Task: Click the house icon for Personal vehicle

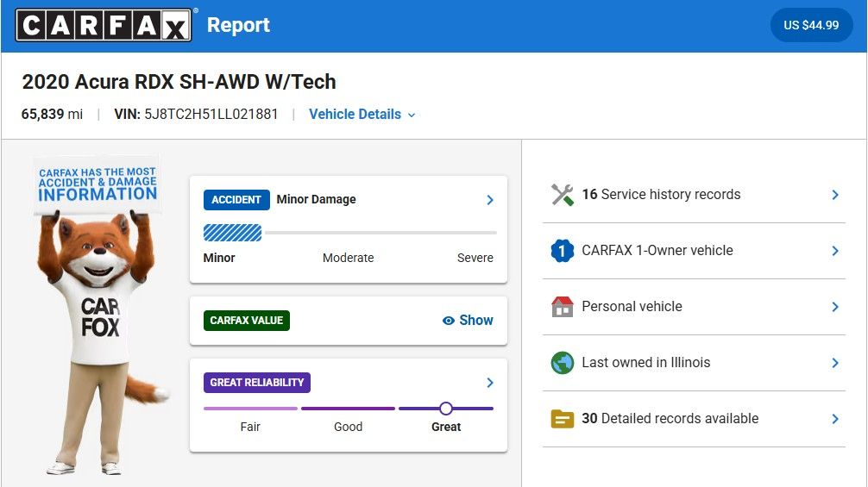Action: pos(563,307)
